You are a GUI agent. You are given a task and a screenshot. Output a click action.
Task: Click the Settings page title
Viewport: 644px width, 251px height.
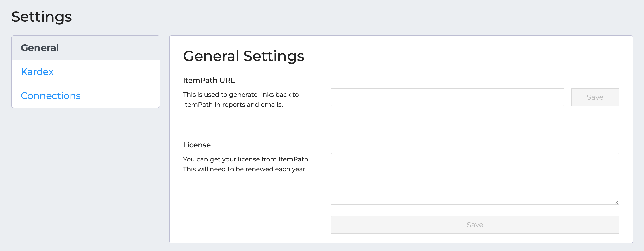tap(42, 17)
